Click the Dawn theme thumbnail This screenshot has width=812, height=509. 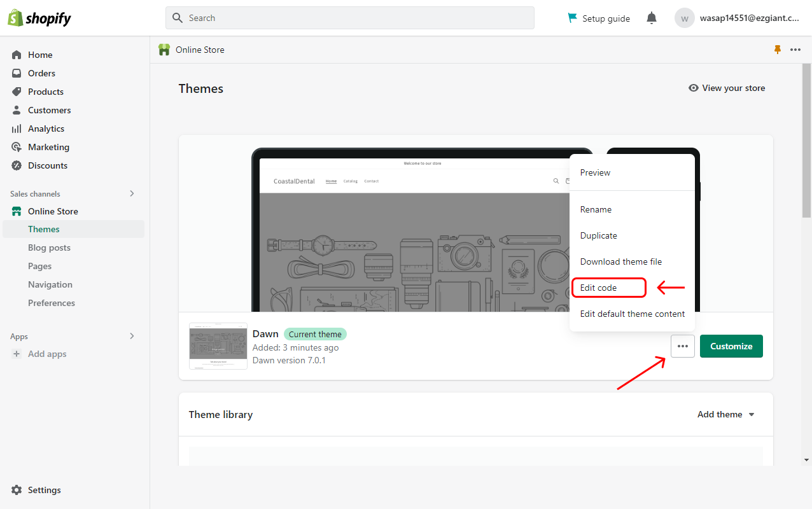click(x=218, y=346)
